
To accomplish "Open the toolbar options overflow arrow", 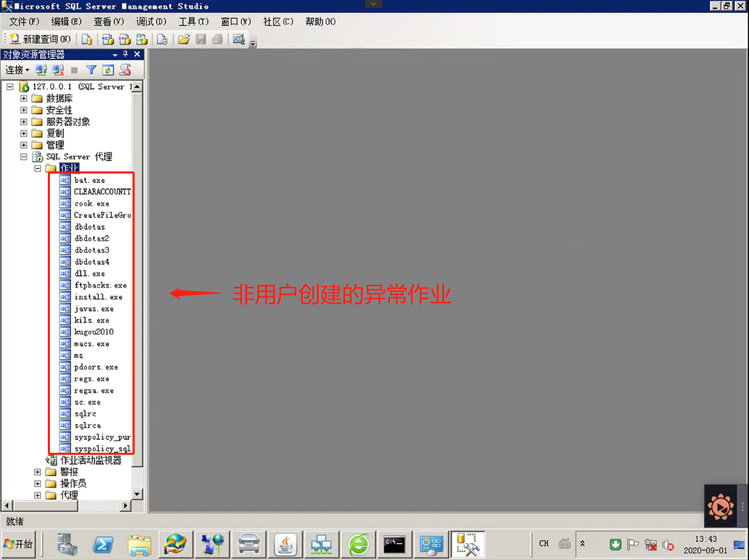I will click(x=253, y=43).
